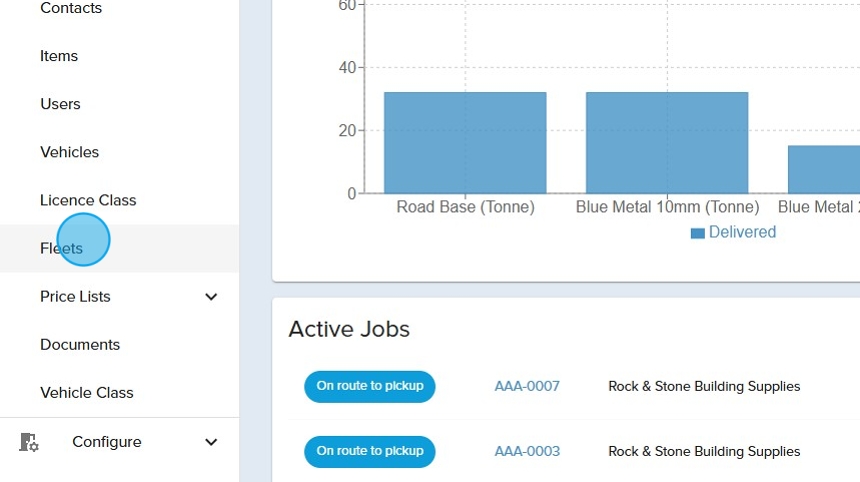This screenshot has width=860, height=482.
Task: Click the Configure building gear icon
Action: [29, 442]
